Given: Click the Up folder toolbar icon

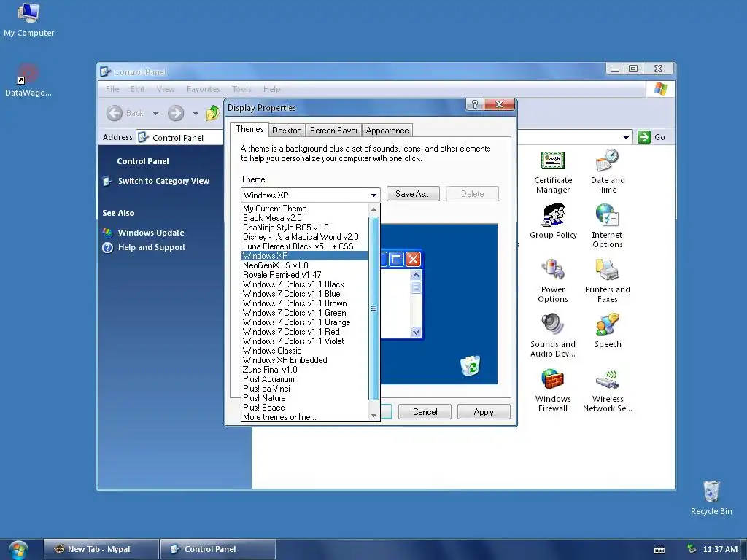Looking at the screenshot, I should click(213, 113).
